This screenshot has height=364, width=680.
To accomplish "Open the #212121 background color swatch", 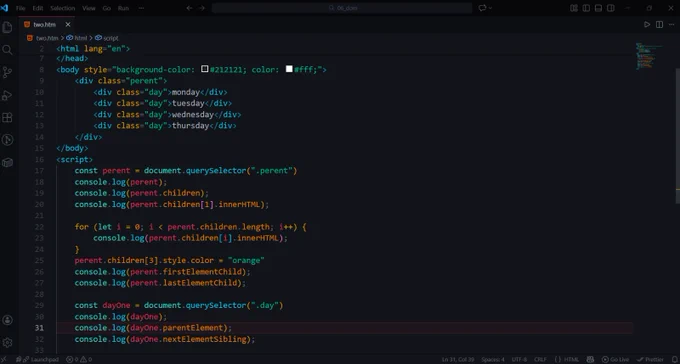I will pos(205,69).
